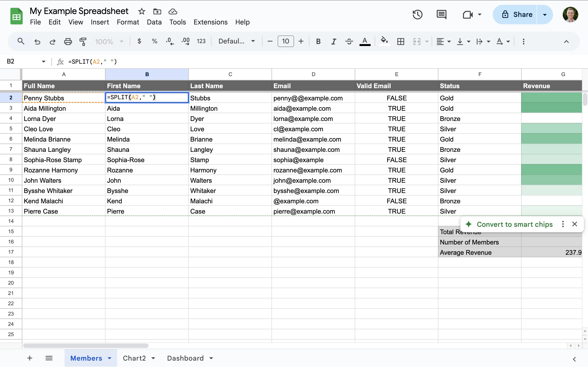Format selected cell as percent

coord(155,41)
